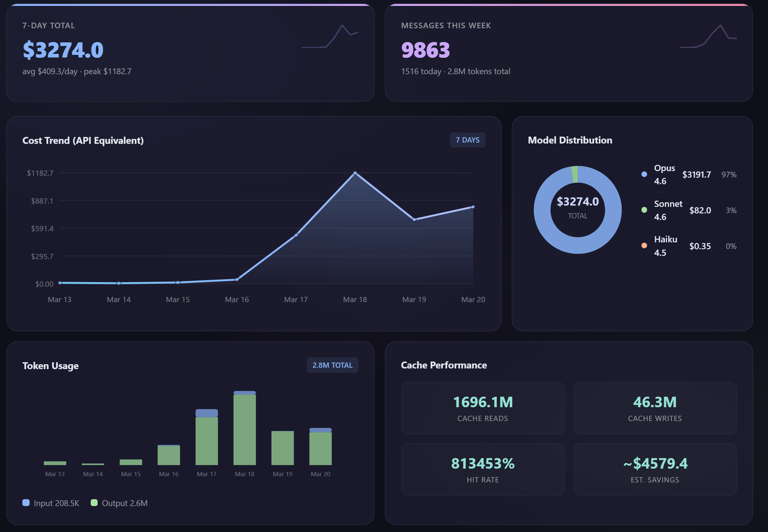
Task: Open the Cache Writes 46.3M tile
Action: [x=655, y=408]
